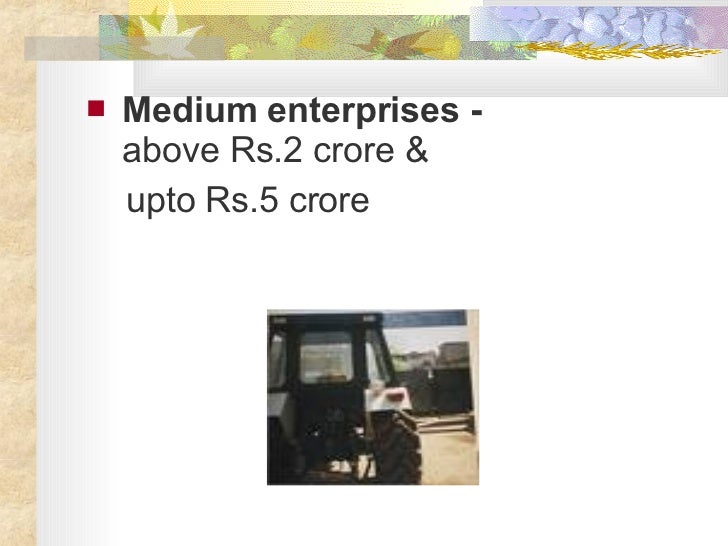Click the 'above Rs.2 crore &' line

tap(275, 150)
